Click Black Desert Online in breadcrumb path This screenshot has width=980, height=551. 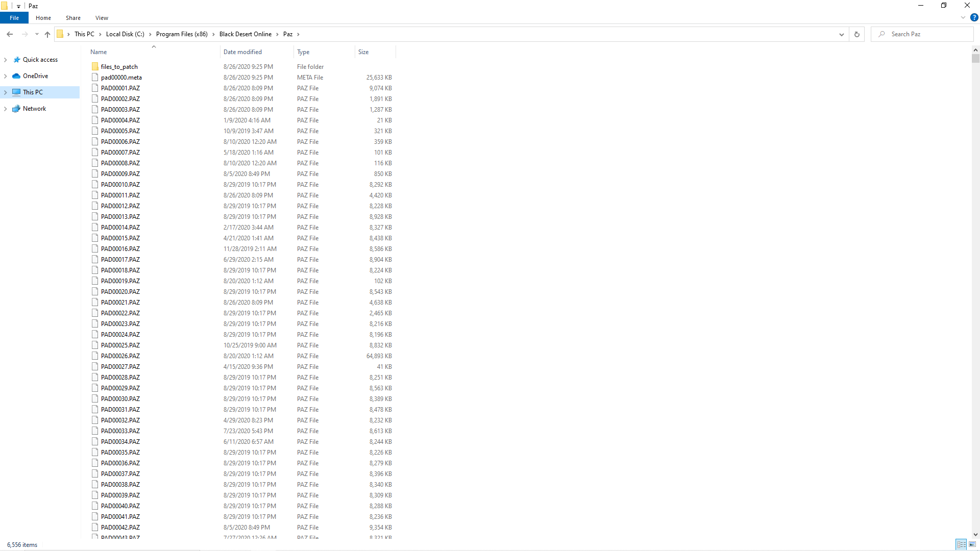tap(245, 34)
